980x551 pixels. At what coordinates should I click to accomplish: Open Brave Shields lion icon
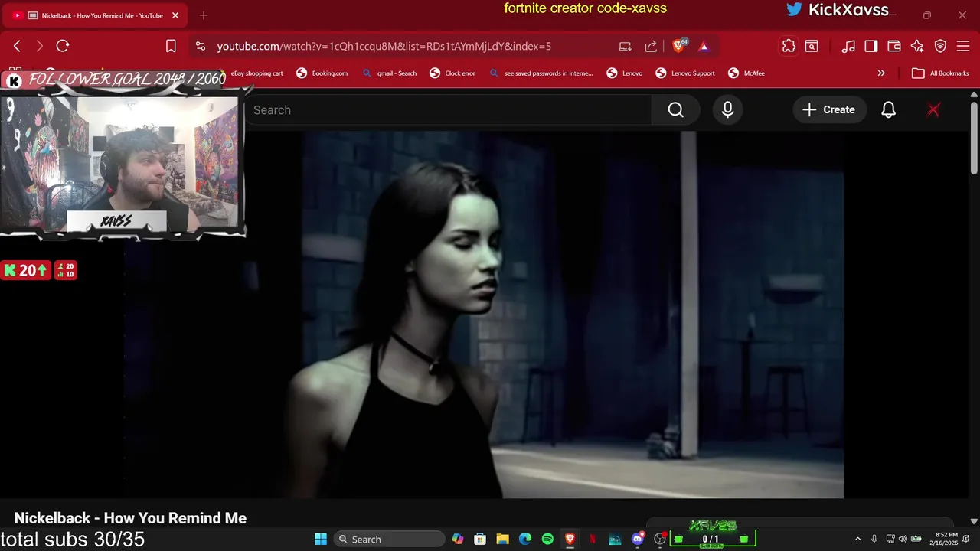click(678, 45)
